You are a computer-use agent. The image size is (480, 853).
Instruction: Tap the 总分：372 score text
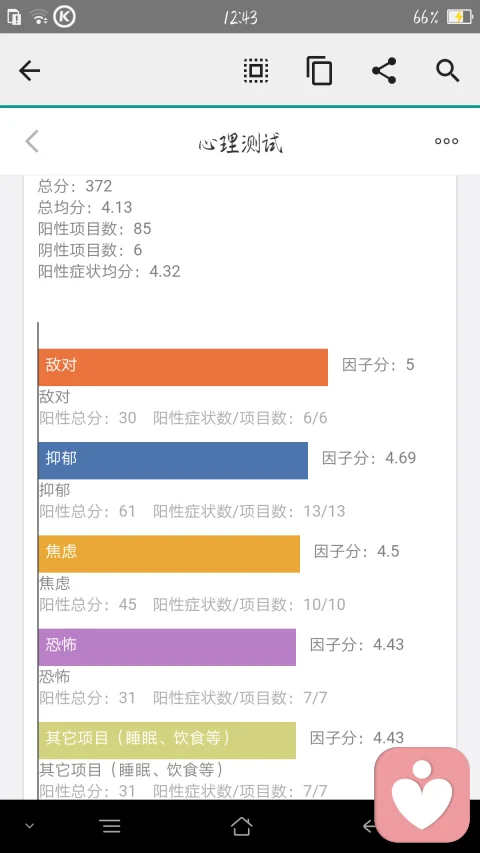75,186
